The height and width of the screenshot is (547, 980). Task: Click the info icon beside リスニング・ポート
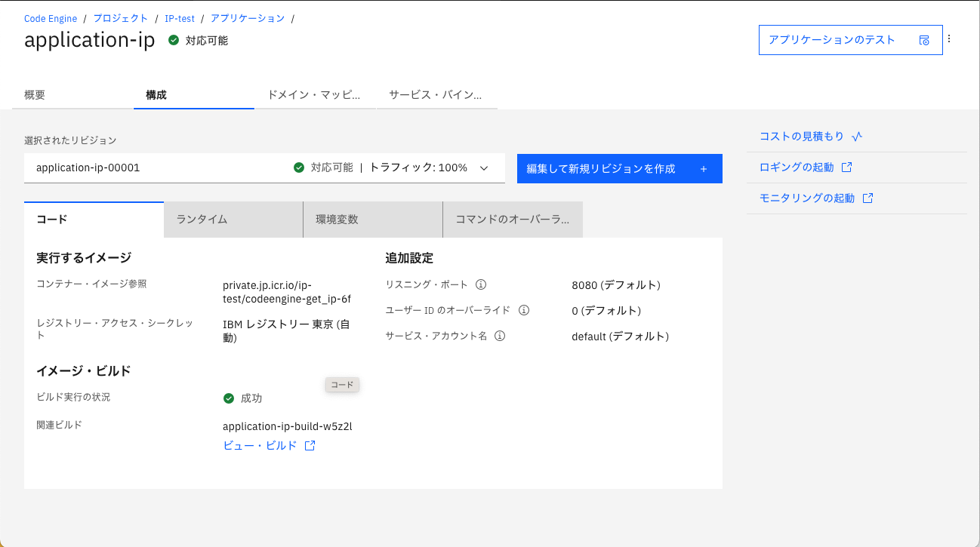(480, 284)
